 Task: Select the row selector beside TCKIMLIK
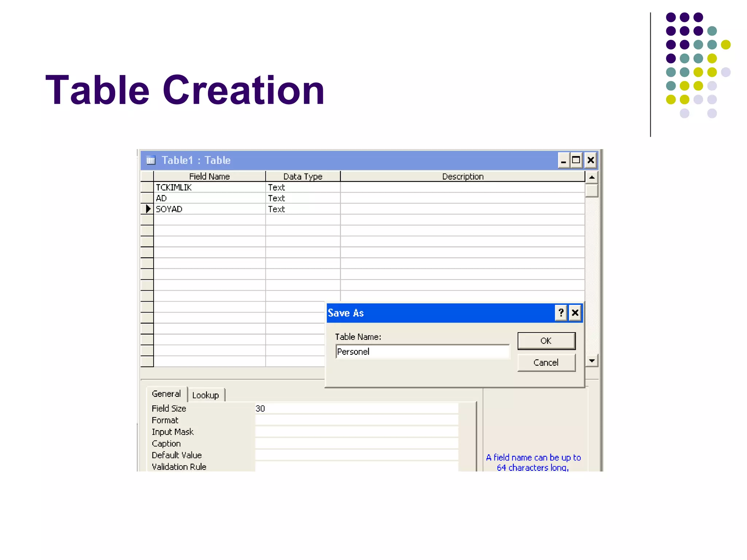pyautogui.click(x=147, y=187)
